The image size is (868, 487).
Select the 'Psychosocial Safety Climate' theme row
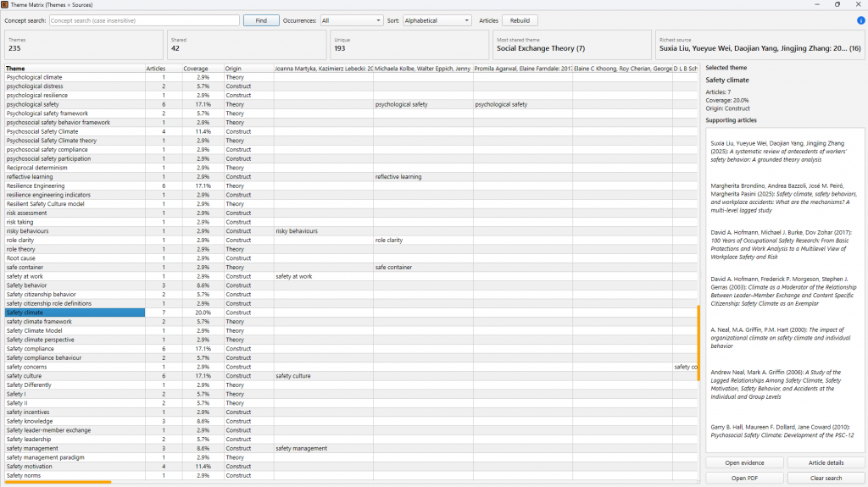coord(75,132)
